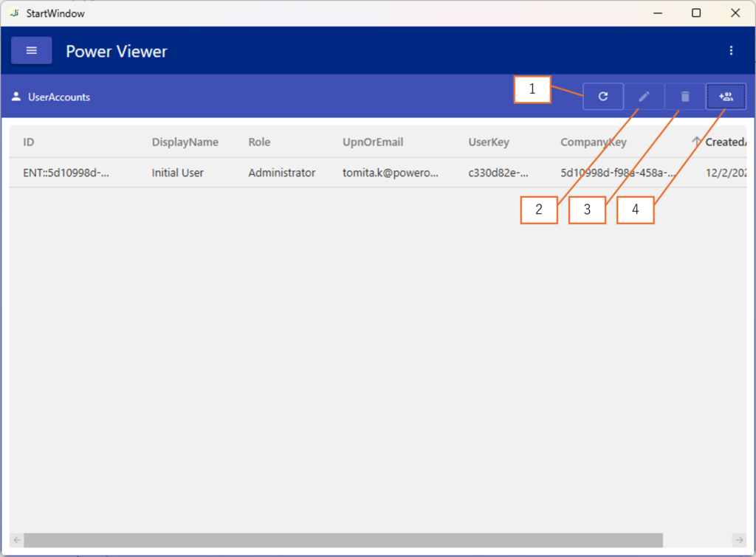Click the add user account icon
Image resolution: width=756 pixels, height=557 pixels.
point(726,97)
